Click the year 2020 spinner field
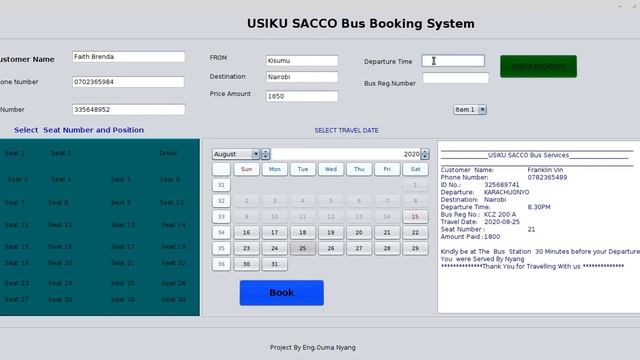 coord(346,154)
